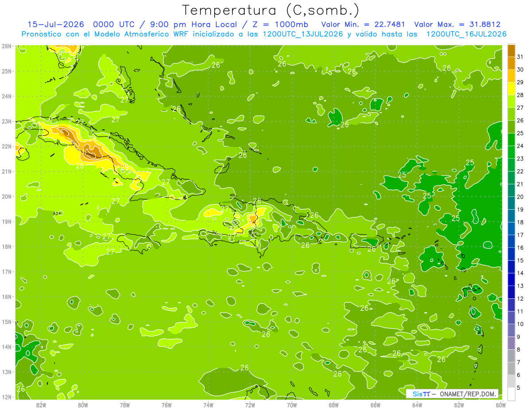Click the "64W" longitude axis label
532x411 pixels.
tap(417, 405)
